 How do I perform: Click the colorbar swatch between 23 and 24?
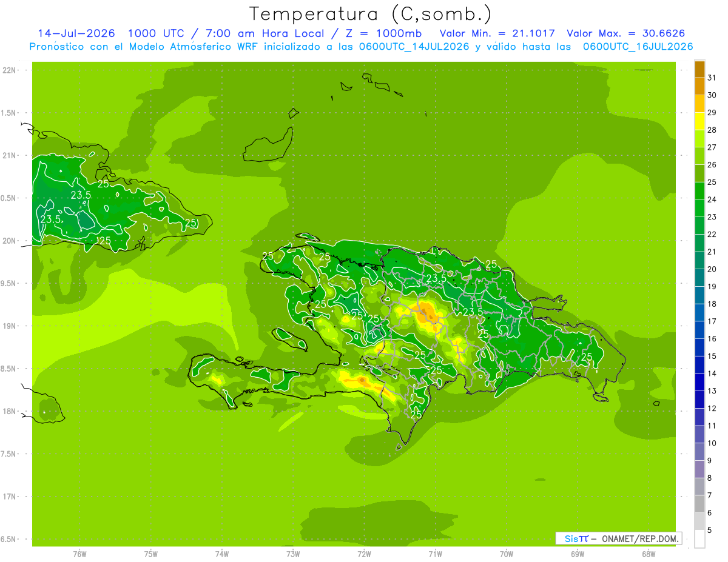(699, 208)
